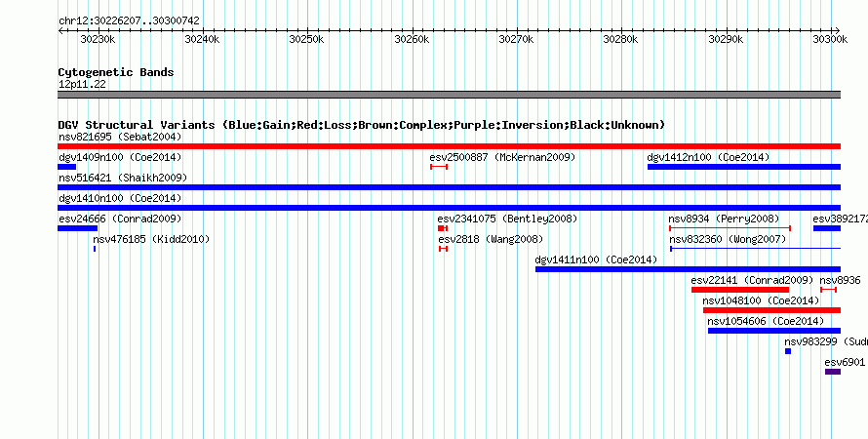
Task: Open the dgv1412n100 (Coe2014) label
Action: pos(709,157)
